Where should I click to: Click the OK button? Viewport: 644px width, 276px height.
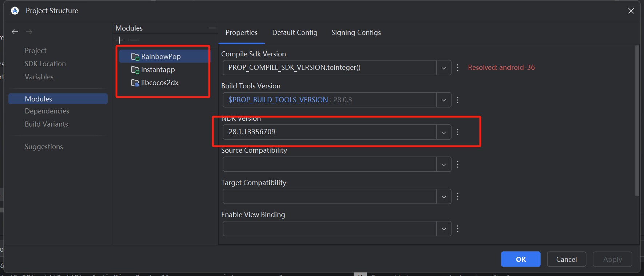click(x=520, y=259)
